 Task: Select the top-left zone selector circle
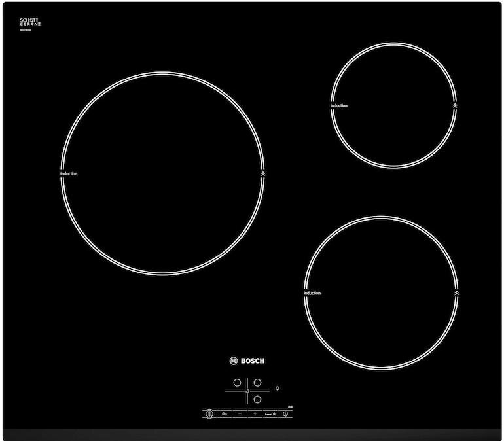coord(237,383)
